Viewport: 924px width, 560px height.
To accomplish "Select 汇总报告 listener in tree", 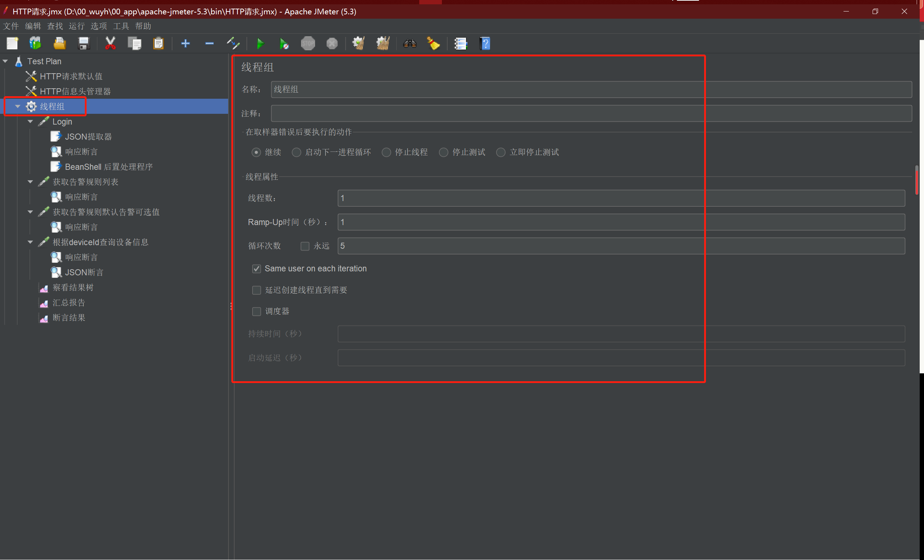I will tap(69, 303).
